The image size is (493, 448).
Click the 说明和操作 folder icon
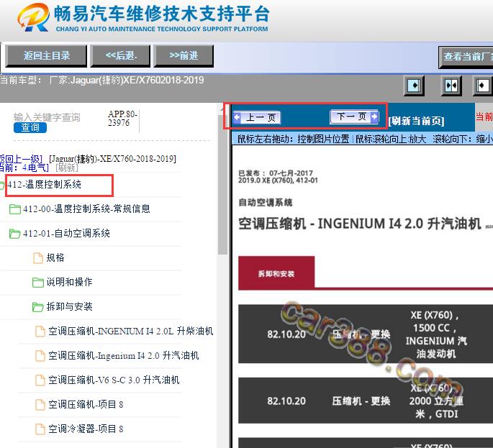[37, 282]
